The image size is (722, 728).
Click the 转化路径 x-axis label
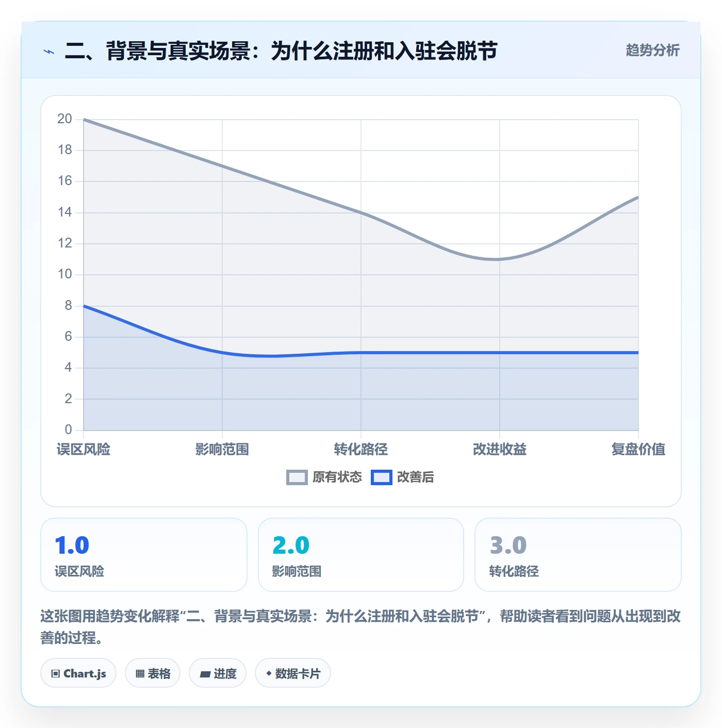[361, 450]
